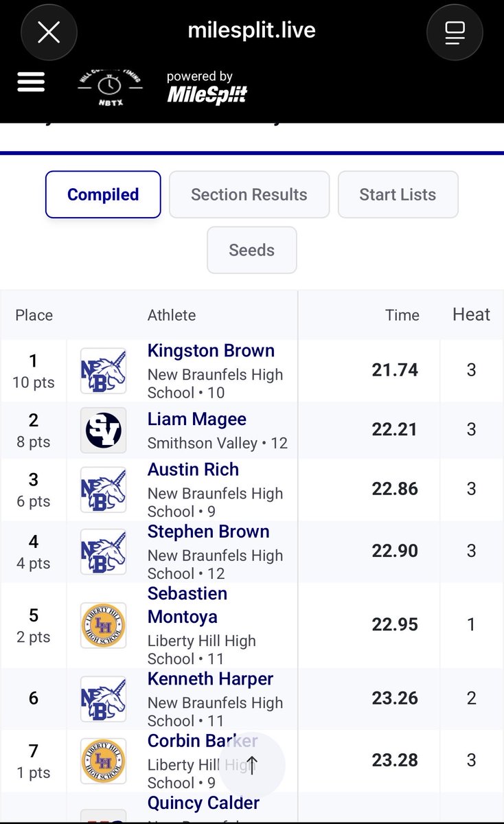Open Liam Magee's athlete link
This screenshot has width=504, height=824.
coord(197,420)
